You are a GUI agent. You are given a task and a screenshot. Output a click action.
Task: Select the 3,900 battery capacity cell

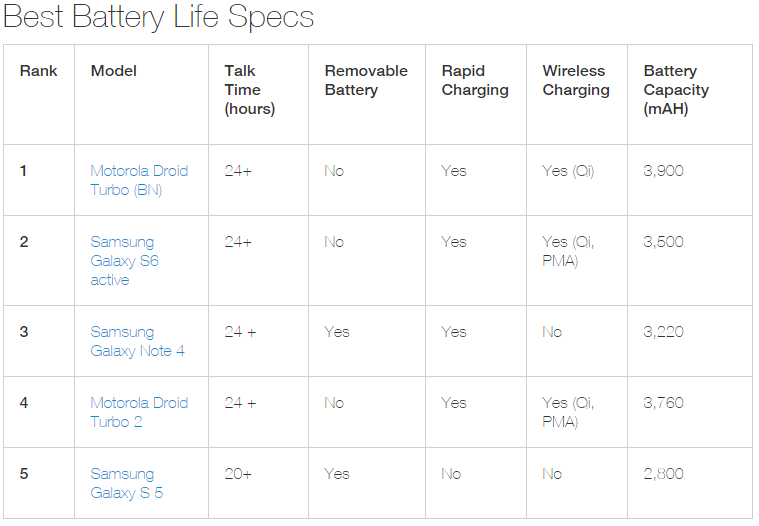click(663, 171)
